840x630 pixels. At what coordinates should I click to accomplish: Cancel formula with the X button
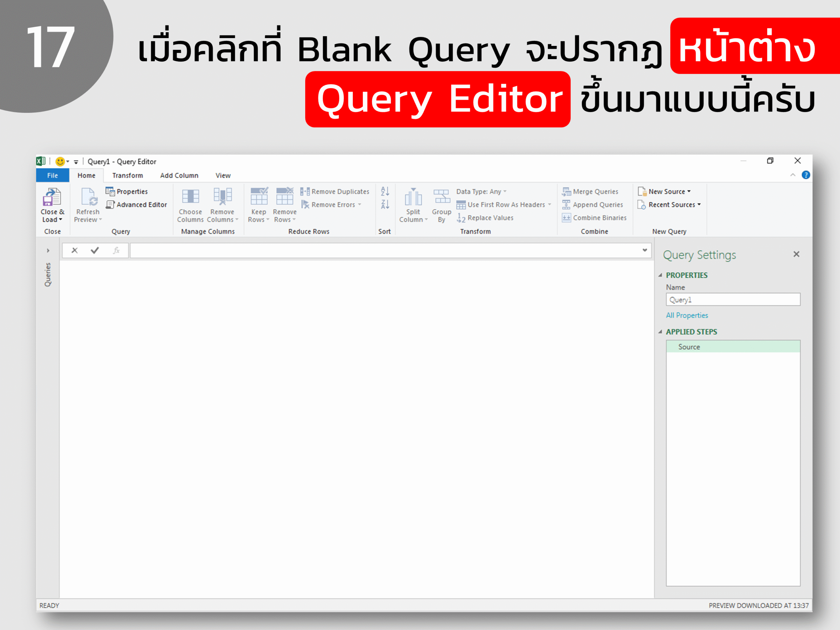pyautogui.click(x=74, y=250)
